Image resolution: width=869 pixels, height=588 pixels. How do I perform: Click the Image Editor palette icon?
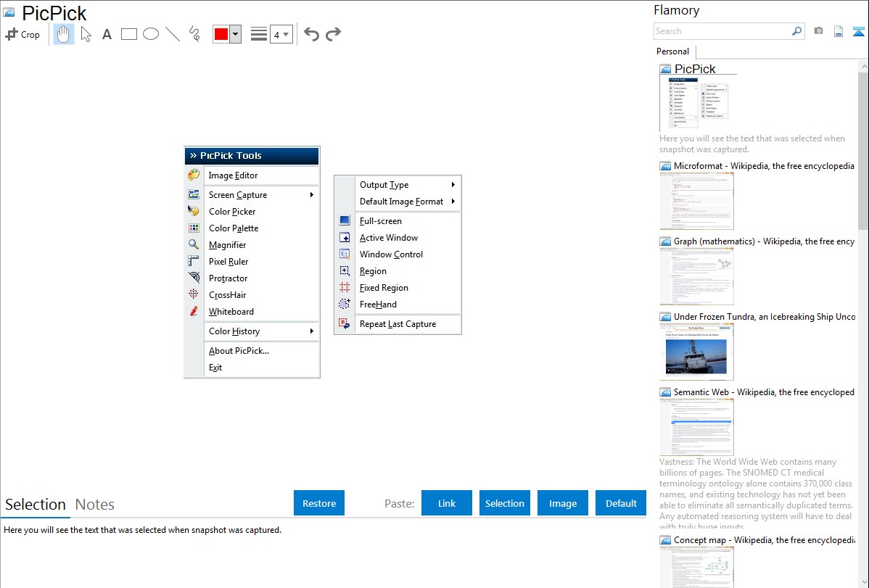click(x=194, y=175)
